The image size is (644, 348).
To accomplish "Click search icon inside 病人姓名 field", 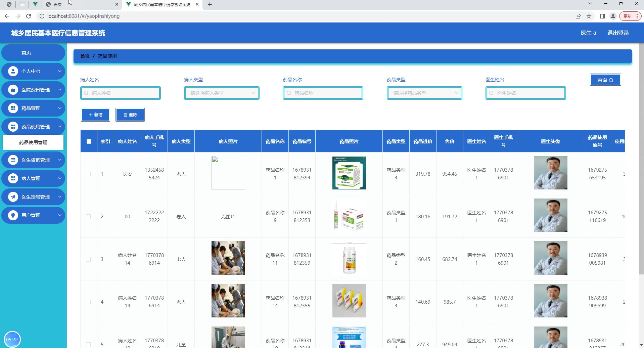I will [86, 93].
